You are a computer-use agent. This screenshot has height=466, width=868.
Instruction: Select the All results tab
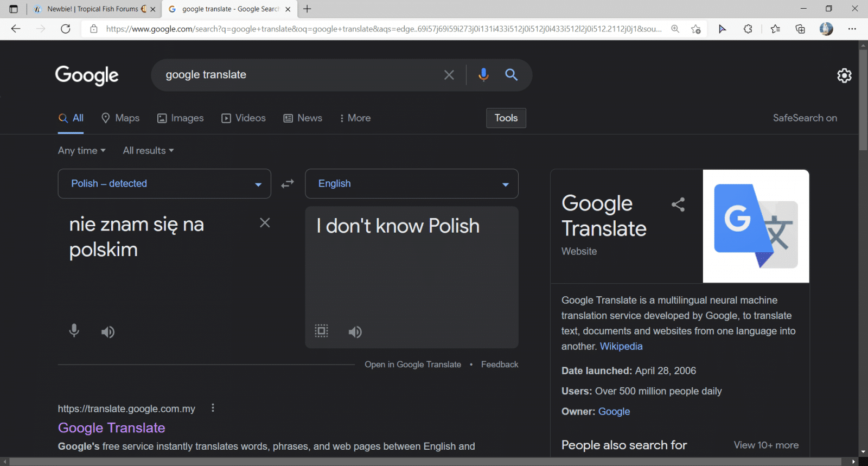71,118
